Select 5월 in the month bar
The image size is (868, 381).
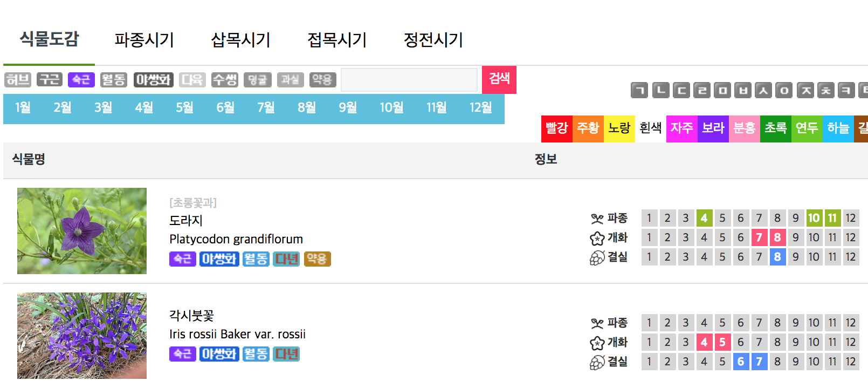(184, 108)
